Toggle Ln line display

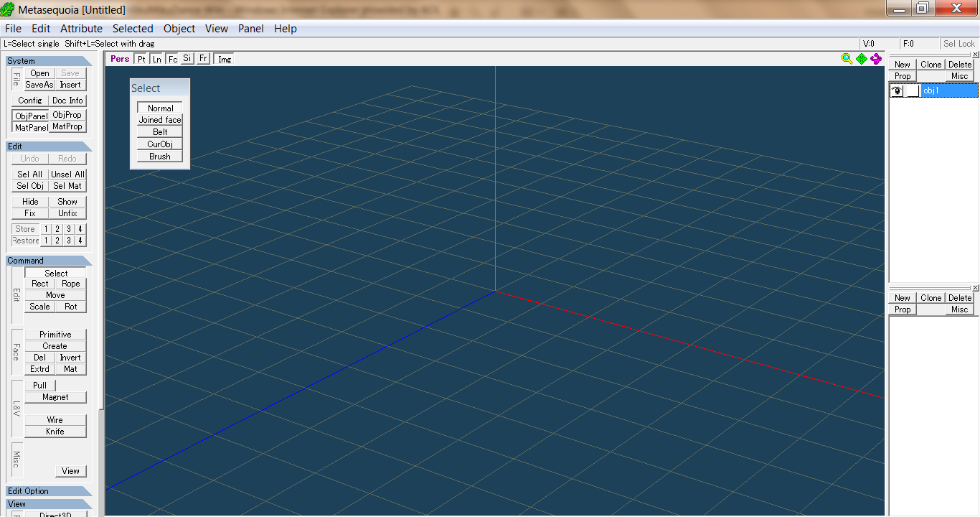pyautogui.click(x=157, y=59)
